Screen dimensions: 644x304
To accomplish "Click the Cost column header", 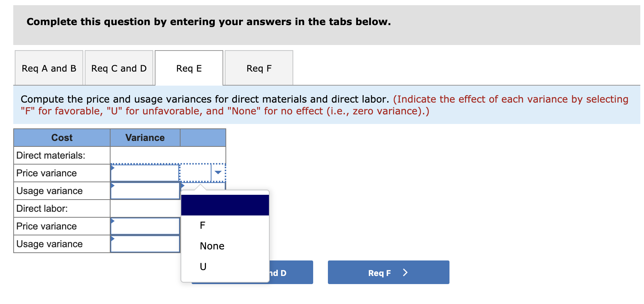I will click(x=62, y=138).
